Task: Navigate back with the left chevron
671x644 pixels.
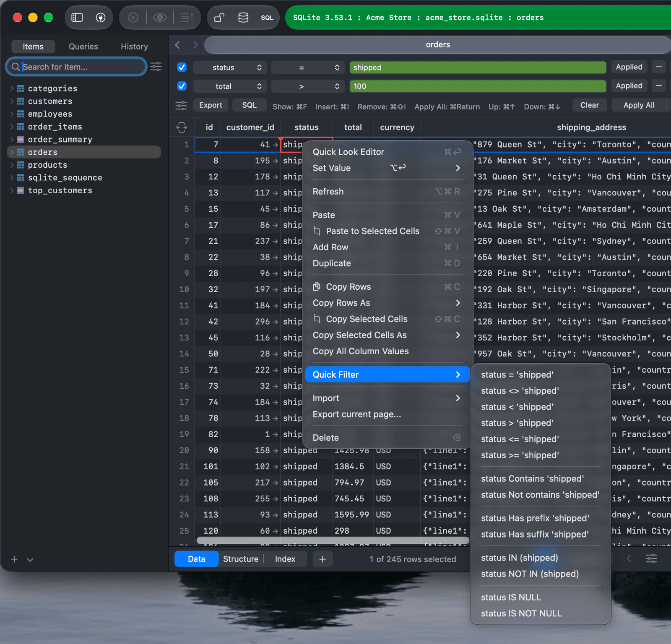Action: click(178, 45)
